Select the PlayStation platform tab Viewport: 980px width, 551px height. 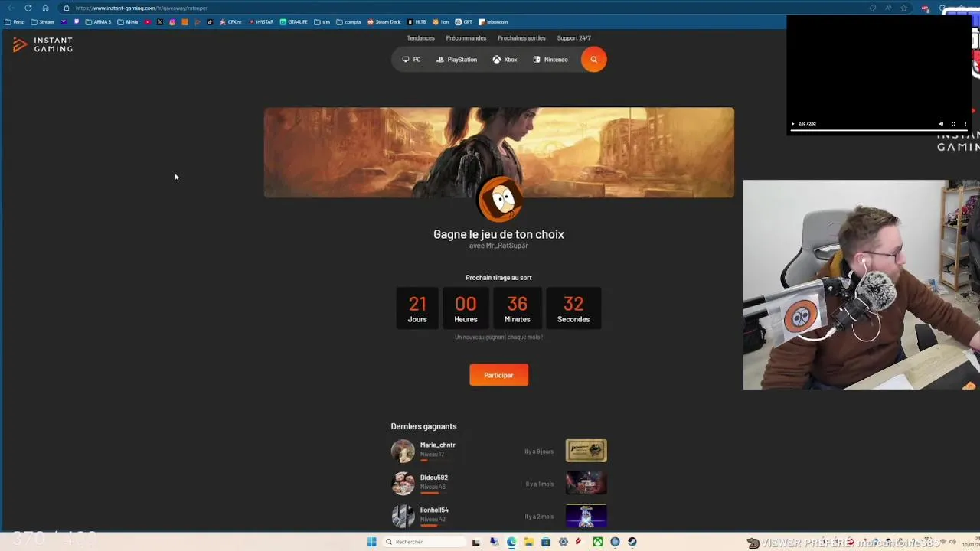click(457, 60)
